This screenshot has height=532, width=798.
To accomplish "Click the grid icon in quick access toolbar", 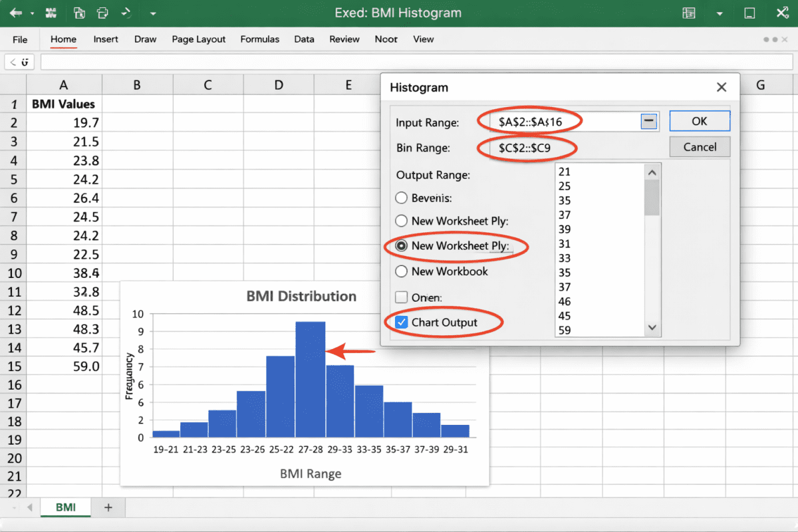I will coord(51,13).
